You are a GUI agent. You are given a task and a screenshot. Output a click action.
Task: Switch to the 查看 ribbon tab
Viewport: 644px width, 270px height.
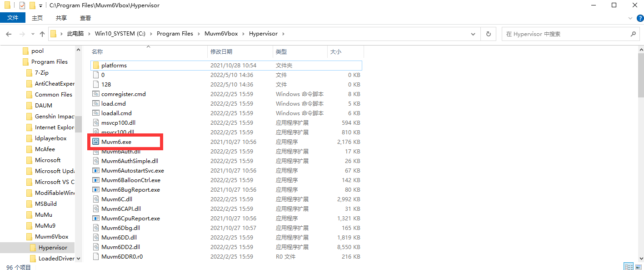click(85, 18)
